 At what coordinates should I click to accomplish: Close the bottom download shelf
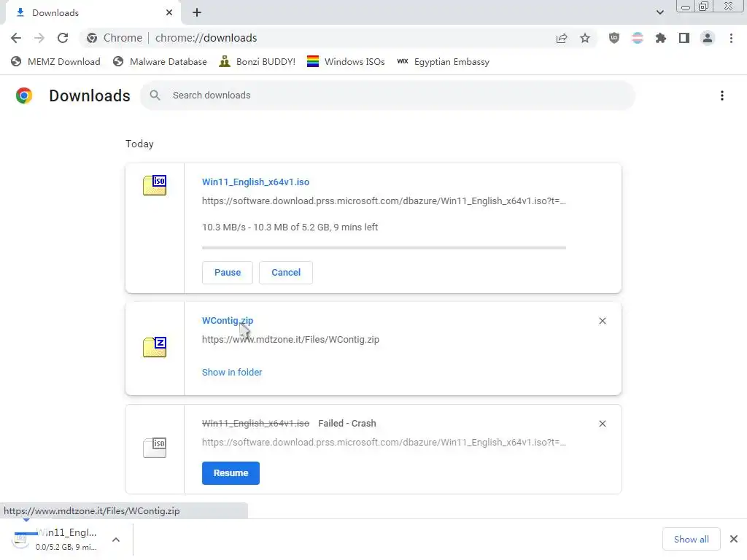pos(734,539)
